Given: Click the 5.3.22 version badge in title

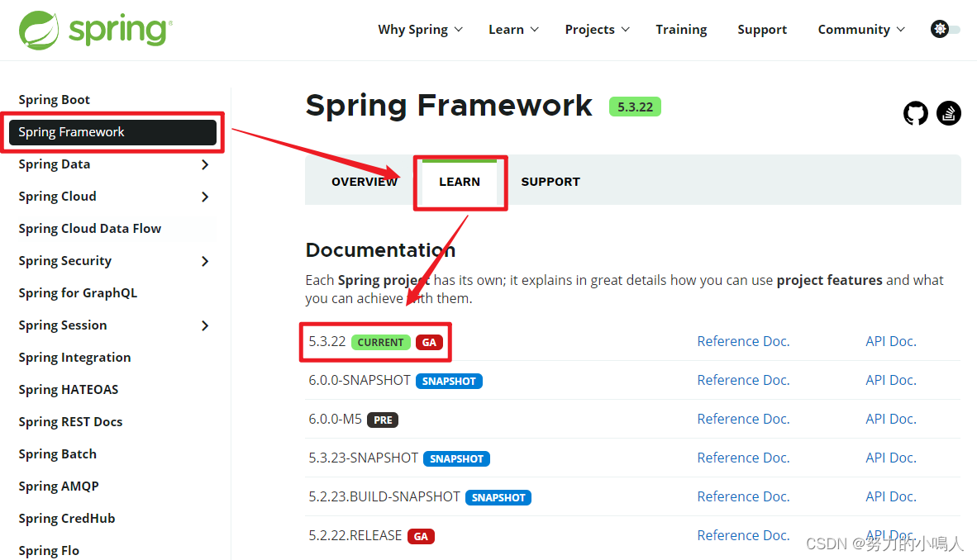Looking at the screenshot, I should coord(635,107).
